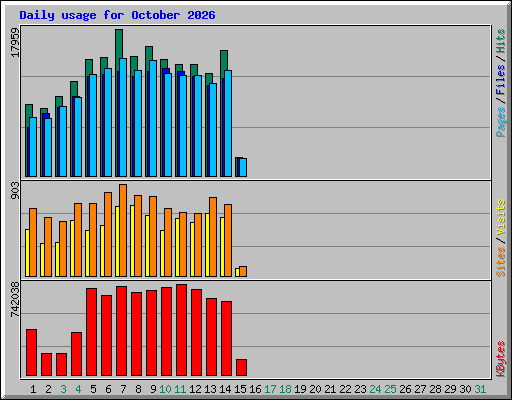
Task: Click day 19 on the x-axis
Action: click(300, 389)
